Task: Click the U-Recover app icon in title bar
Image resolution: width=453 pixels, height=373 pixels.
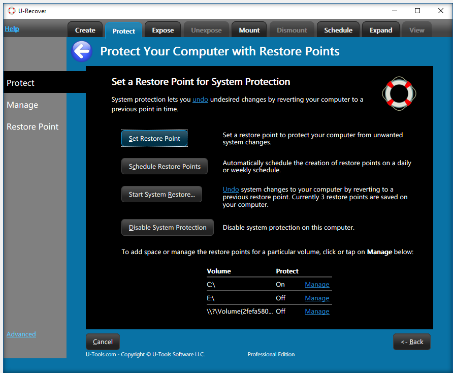Action: [12, 11]
